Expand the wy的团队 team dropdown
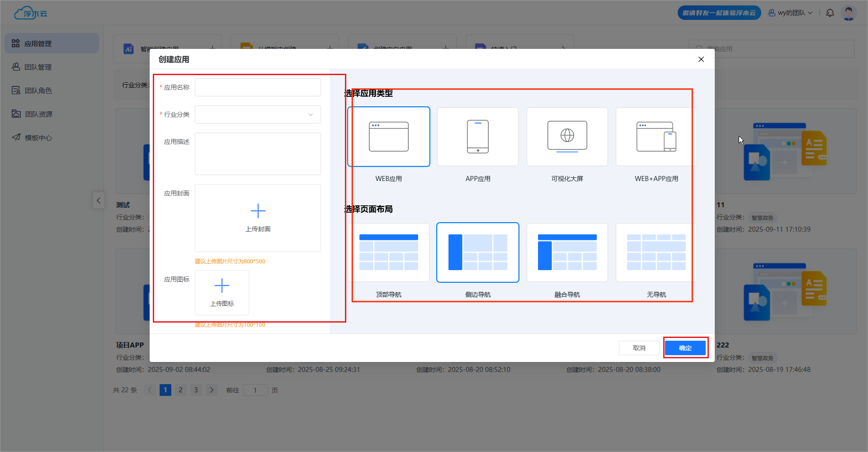868x452 pixels. point(790,13)
